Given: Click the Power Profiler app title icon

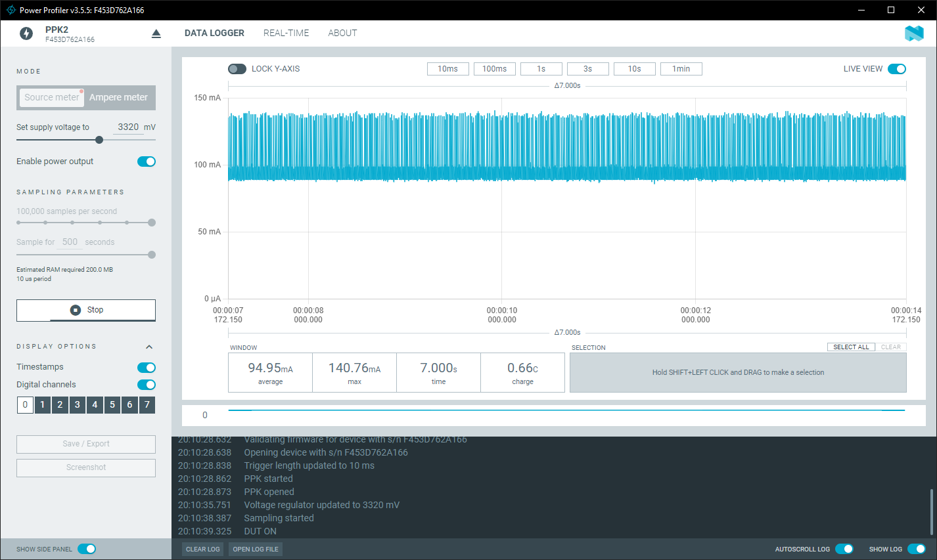Looking at the screenshot, I should pyautogui.click(x=11, y=10).
